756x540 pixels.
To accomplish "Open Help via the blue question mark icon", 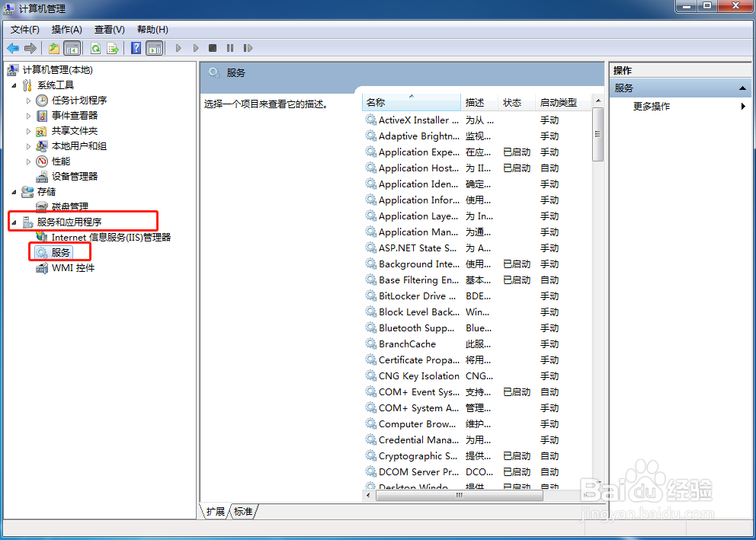I will pyautogui.click(x=136, y=48).
